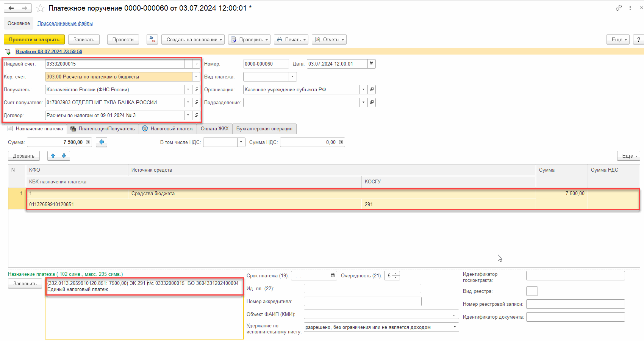Click Добавить row button
This screenshot has height=341, width=644.
24,156
